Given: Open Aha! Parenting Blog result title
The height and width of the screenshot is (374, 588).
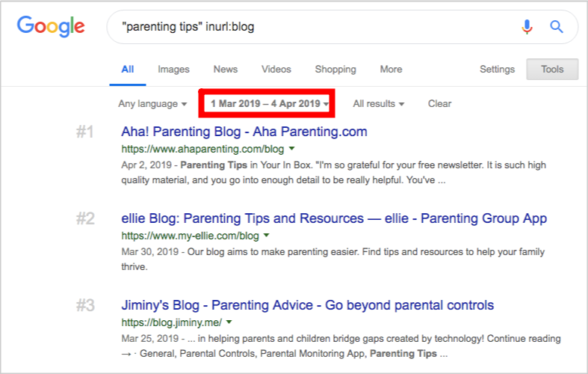Looking at the screenshot, I should [244, 132].
